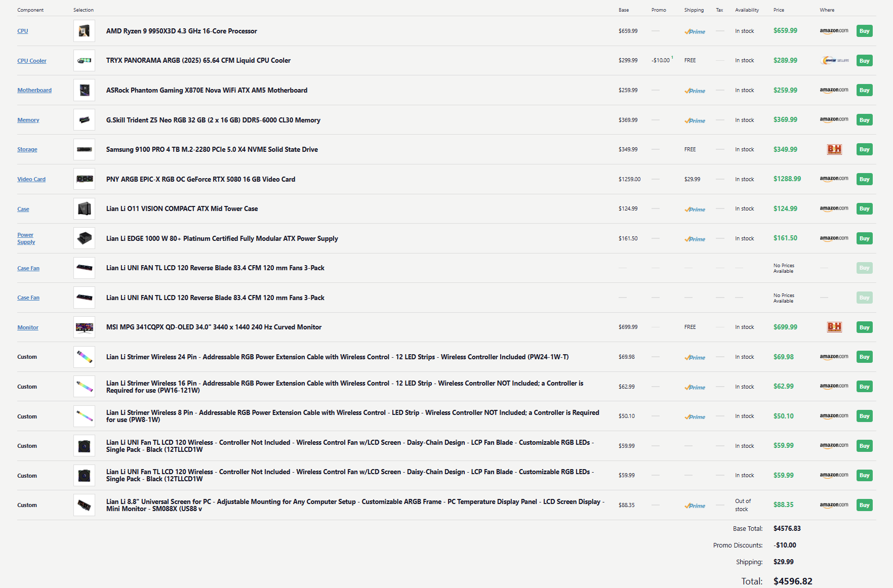Click the Prime icon for the Strimer Wireless 24 Pin
Screen dimensions: 893x588
[x=695, y=357]
